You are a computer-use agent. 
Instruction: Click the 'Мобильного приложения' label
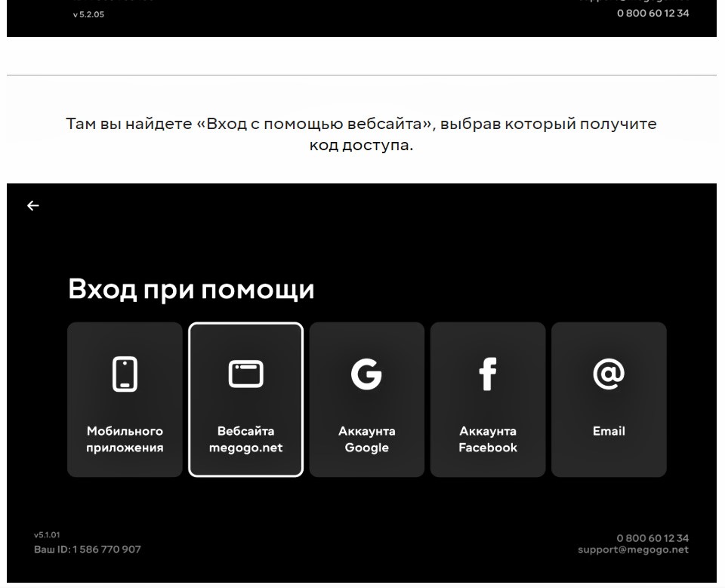tap(125, 439)
